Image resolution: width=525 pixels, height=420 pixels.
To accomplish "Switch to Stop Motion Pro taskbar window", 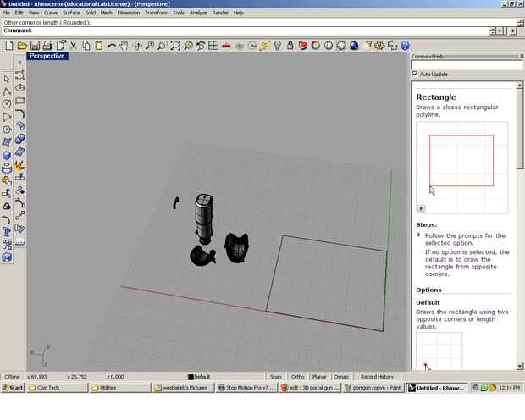I will tap(246, 388).
